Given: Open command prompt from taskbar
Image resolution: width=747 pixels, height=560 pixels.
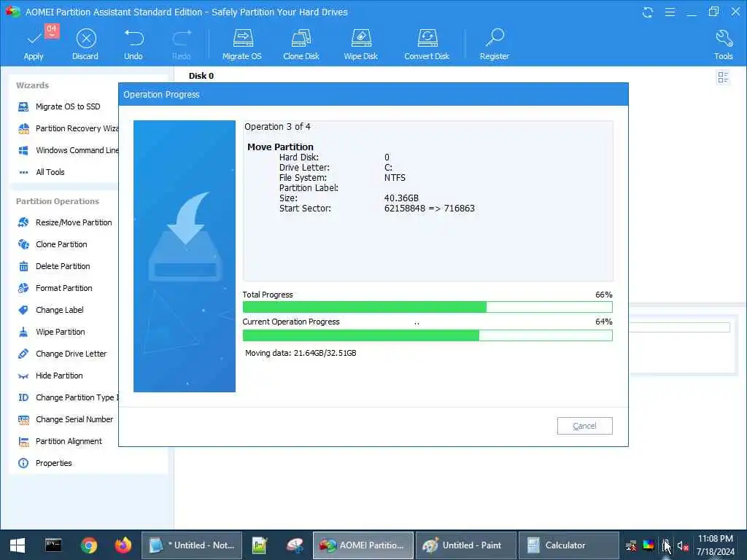Looking at the screenshot, I should 53,545.
